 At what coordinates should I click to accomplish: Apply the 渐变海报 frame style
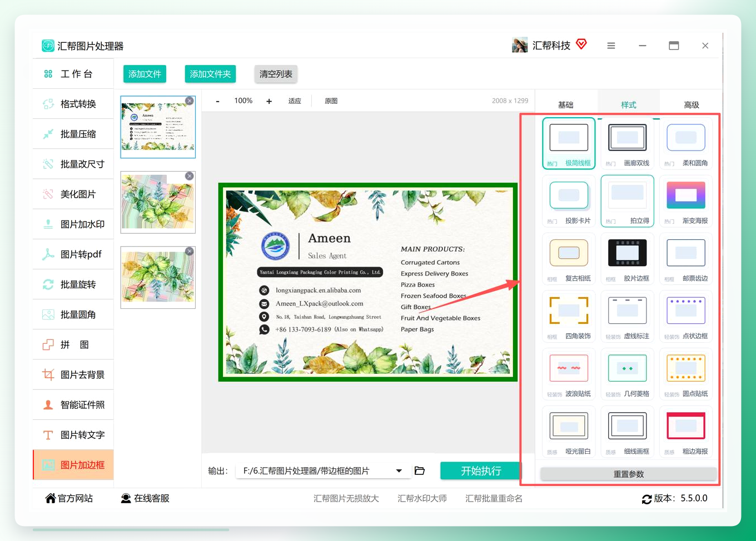(686, 201)
